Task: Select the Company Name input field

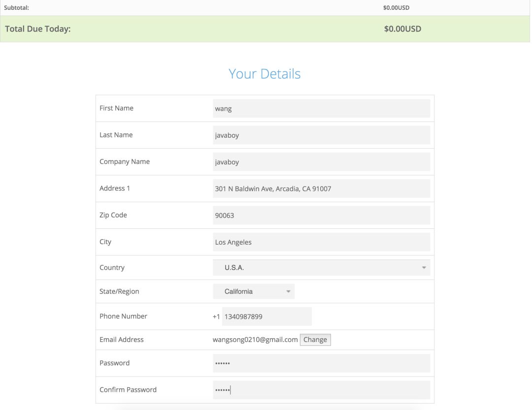Action: click(321, 162)
